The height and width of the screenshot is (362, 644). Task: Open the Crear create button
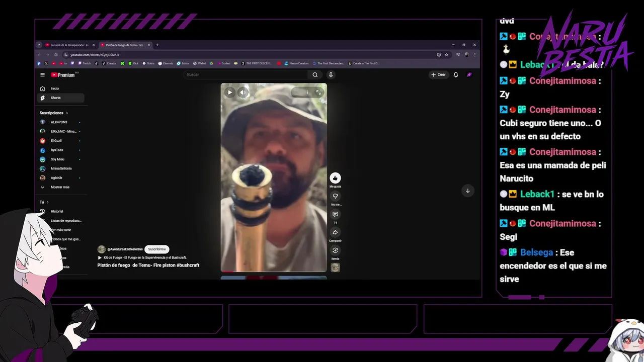tap(438, 75)
